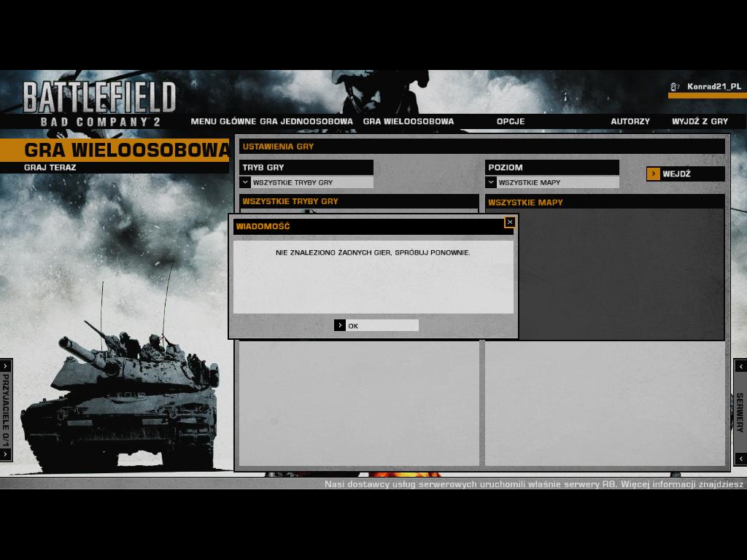Viewport: 747px width, 560px height.
Task: Click OK in the message dialog
Action: point(376,325)
